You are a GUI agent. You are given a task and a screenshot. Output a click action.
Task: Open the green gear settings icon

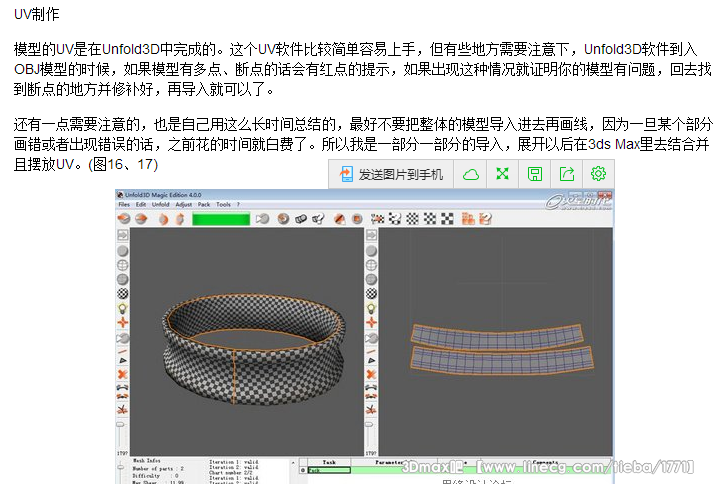click(598, 174)
